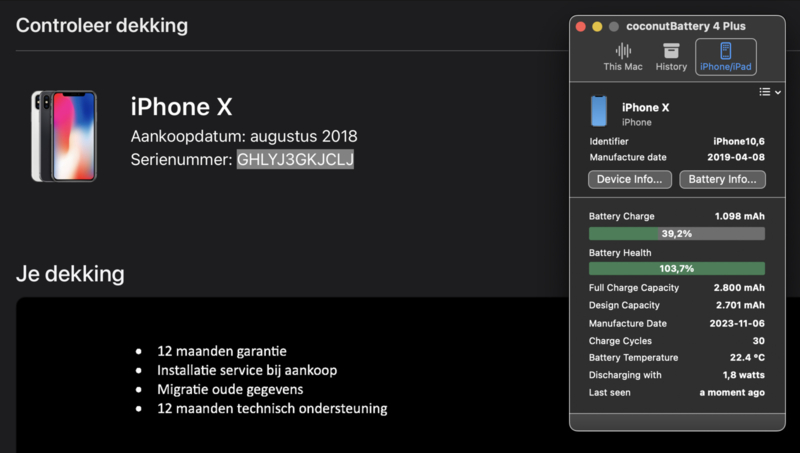Screen dimensions: 800x453
Task: Select serial number GHLYJ3GKJCLJ
Action: pyautogui.click(x=295, y=159)
